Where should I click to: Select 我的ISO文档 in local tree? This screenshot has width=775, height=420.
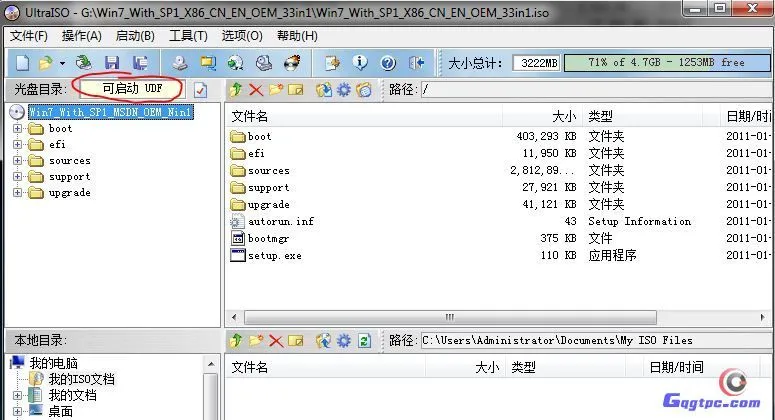point(81,379)
